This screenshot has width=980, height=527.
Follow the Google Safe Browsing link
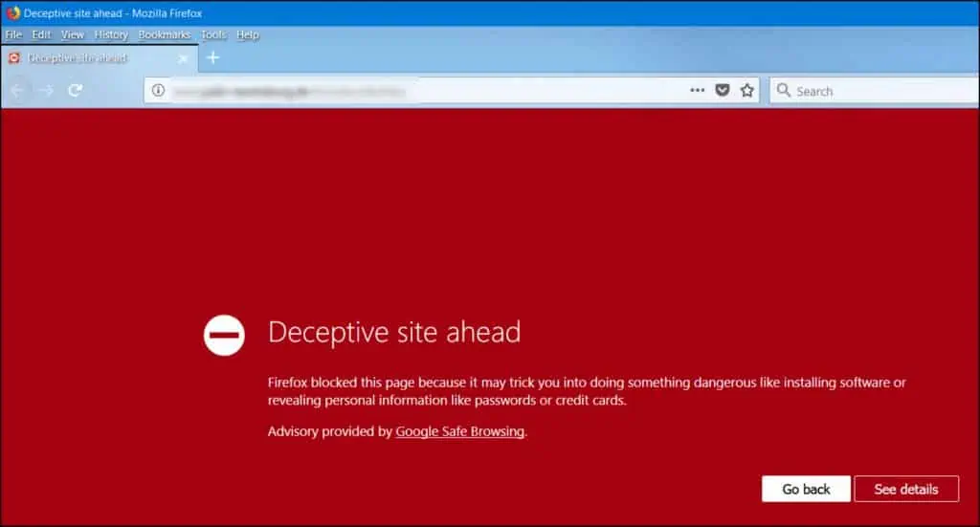click(x=459, y=431)
